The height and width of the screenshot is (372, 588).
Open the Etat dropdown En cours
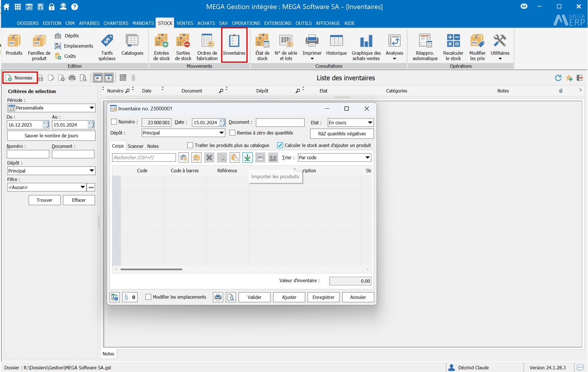pyautogui.click(x=370, y=123)
